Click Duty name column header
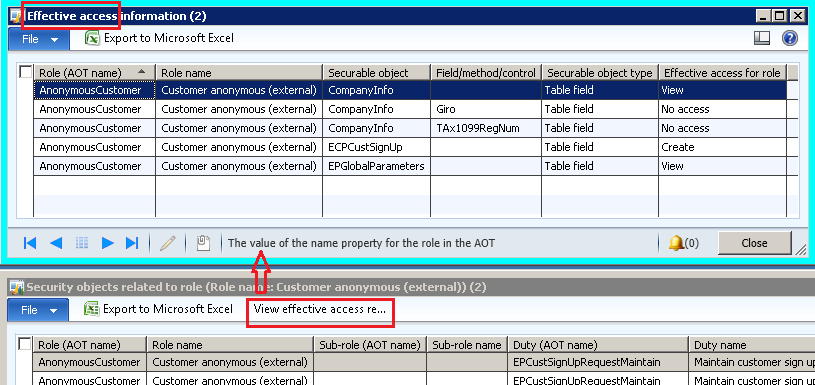 752,344
